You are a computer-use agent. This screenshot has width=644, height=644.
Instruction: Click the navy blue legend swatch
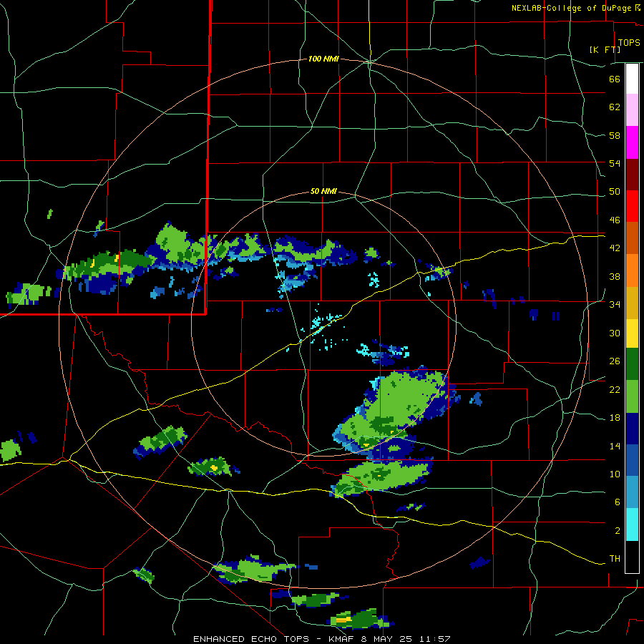[632, 429]
